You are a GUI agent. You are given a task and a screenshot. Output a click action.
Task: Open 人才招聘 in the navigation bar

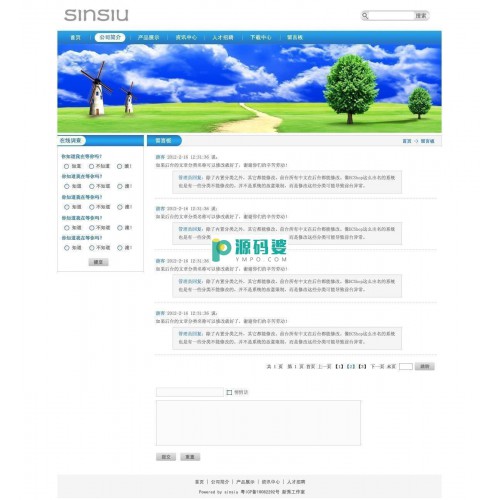pos(223,37)
